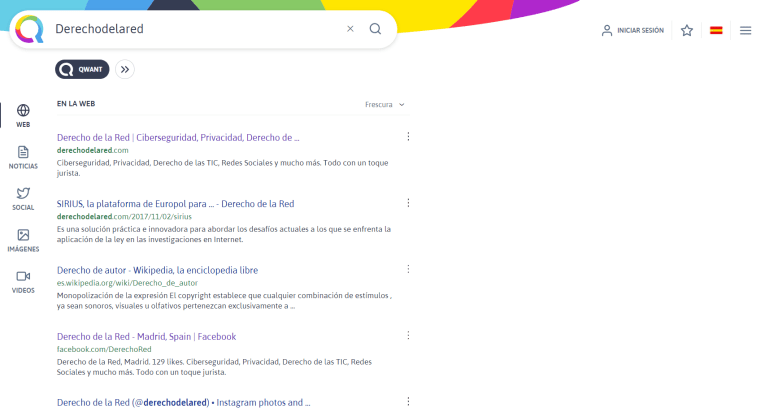The height and width of the screenshot is (412, 769).
Task: Expand more options with double chevron button
Action: [125, 70]
